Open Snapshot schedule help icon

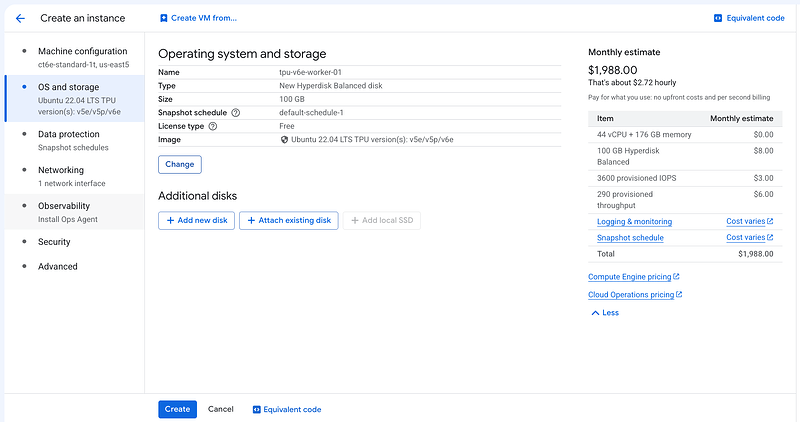tap(236, 113)
